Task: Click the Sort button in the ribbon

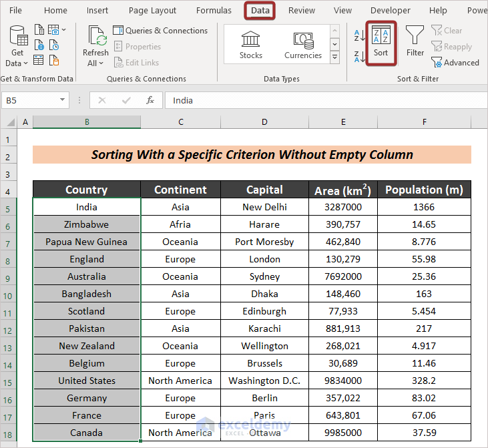Action: coord(381,42)
